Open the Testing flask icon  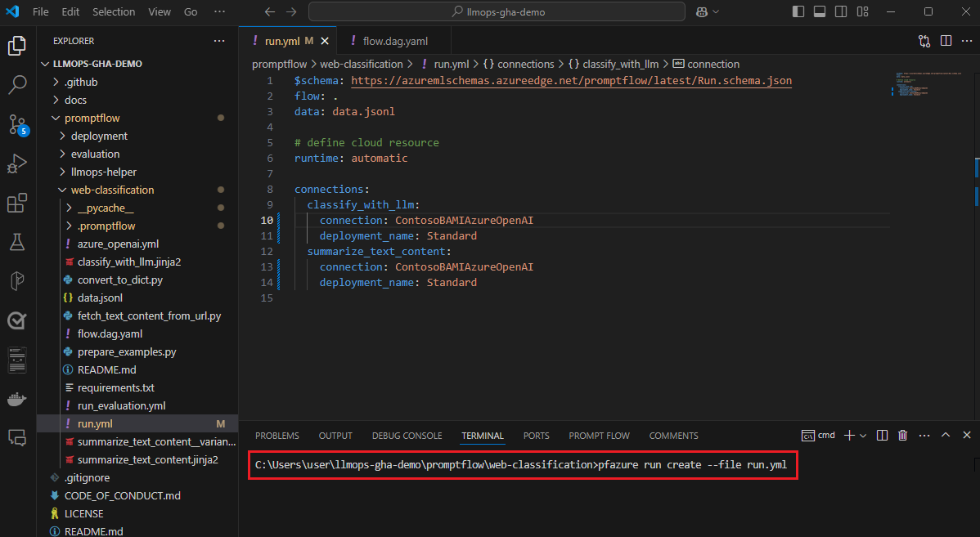(x=17, y=242)
